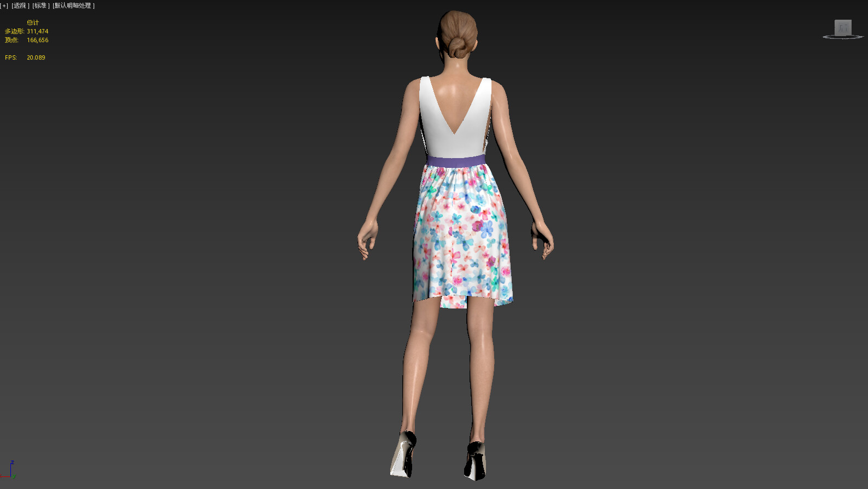868x489 pixels.
Task: Click the vertex count 166,656
Action: point(37,40)
